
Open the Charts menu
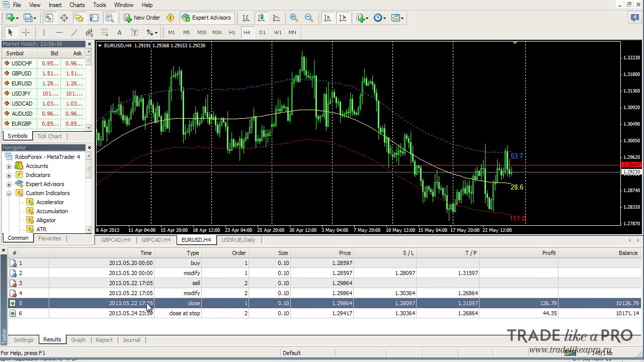click(x=77, y=5)
